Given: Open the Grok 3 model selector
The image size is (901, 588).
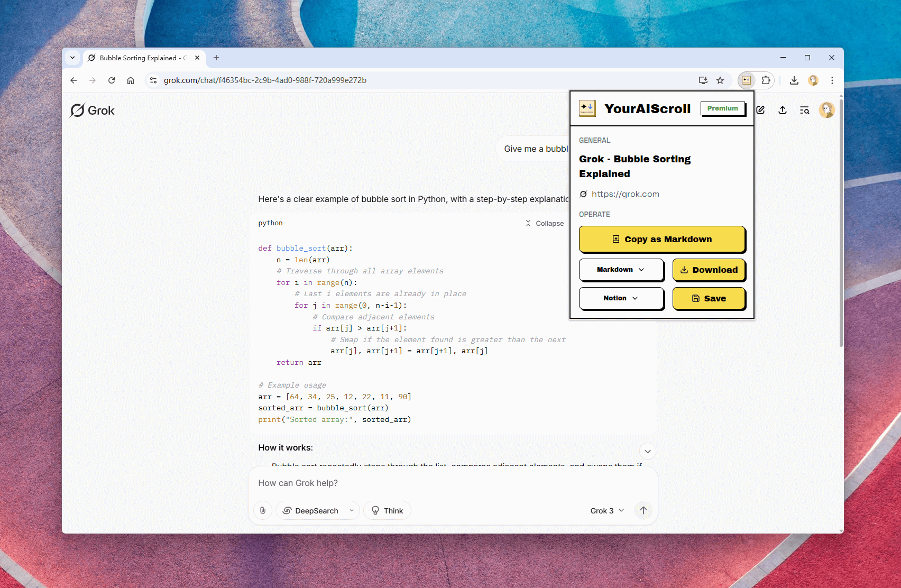Looking at the screenshot, I should point(607,511).
